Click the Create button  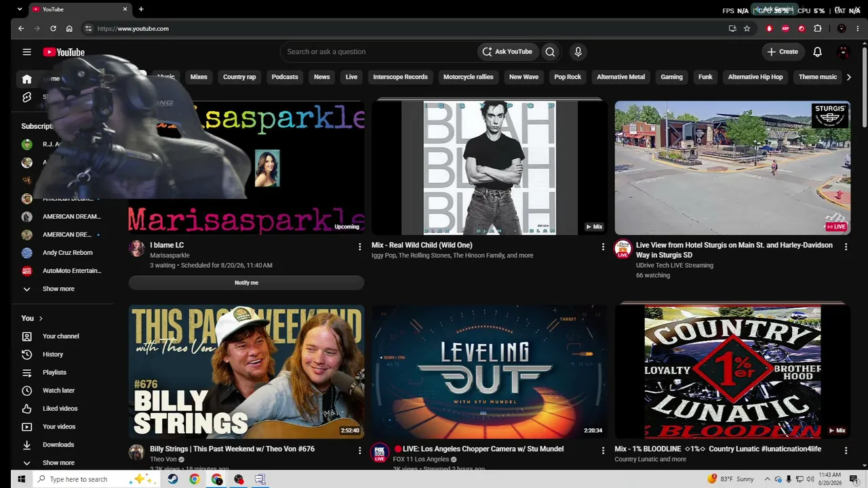tap(783, 52)
